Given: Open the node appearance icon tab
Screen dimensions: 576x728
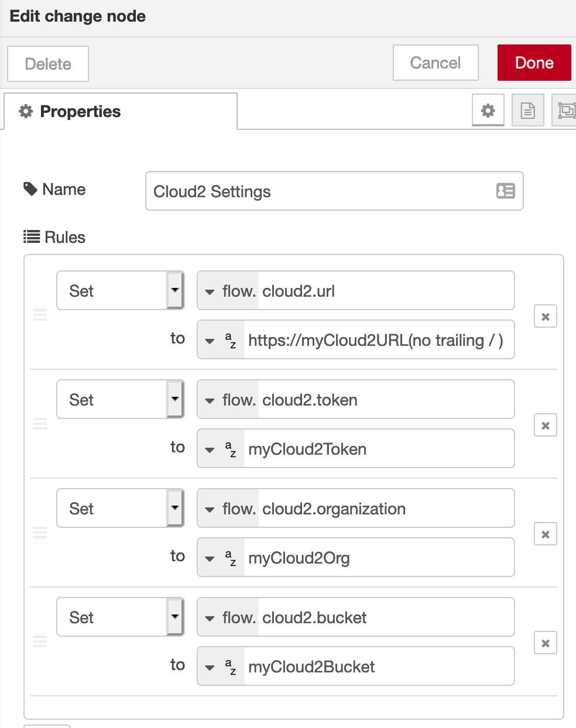Looking at the screenshot, I should point(565,110).
